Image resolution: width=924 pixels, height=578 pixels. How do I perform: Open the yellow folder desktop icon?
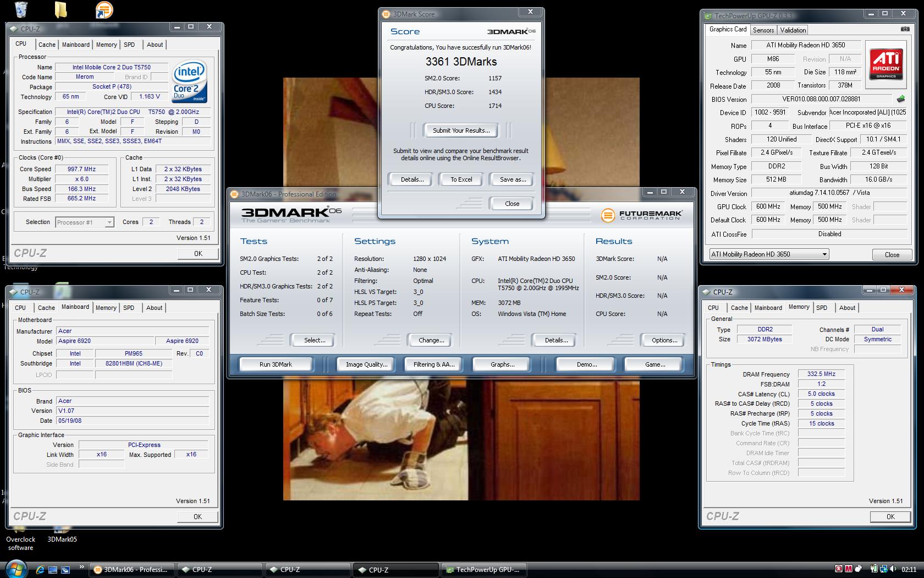(x=61, y=9)
